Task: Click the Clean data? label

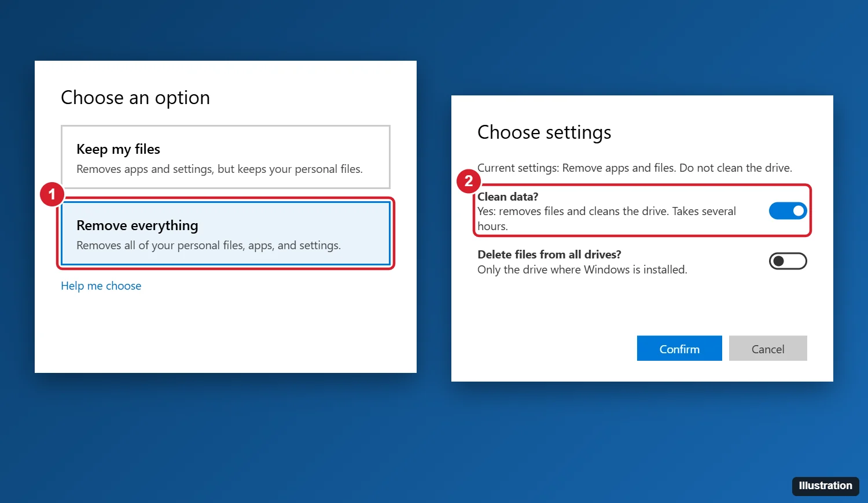Action: pos(508,197)
